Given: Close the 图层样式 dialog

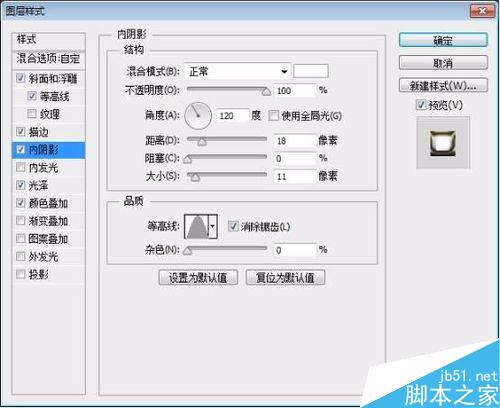Looking at the screenshot, I should point(482,11).
